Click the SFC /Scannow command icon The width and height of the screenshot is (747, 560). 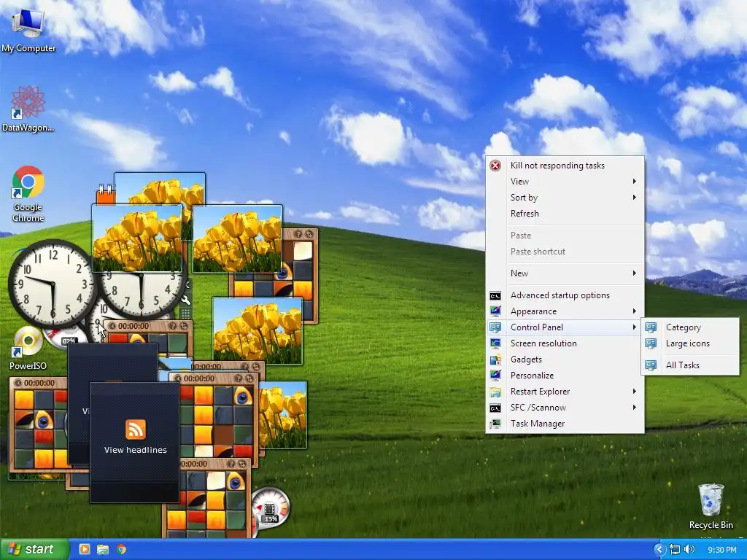tap(495, 408)
